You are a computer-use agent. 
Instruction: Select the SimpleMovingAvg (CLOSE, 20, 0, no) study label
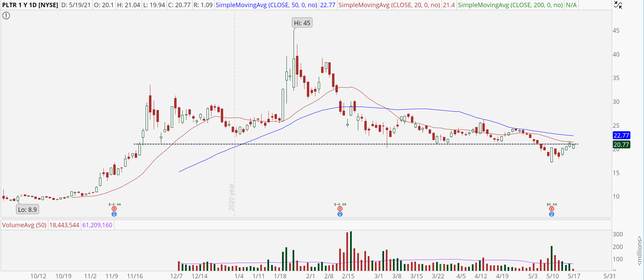(389, 5)
